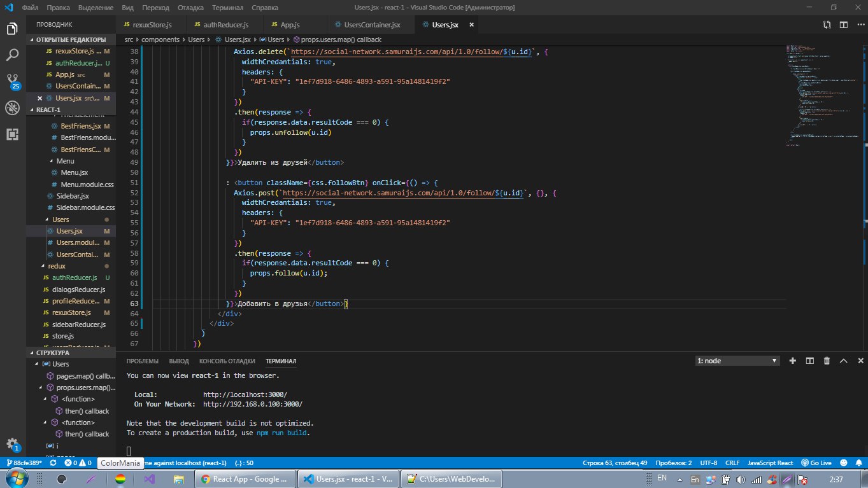The image size is (868, 488).
Task: Click the open changes compare icon
Action: pos(827,25)
